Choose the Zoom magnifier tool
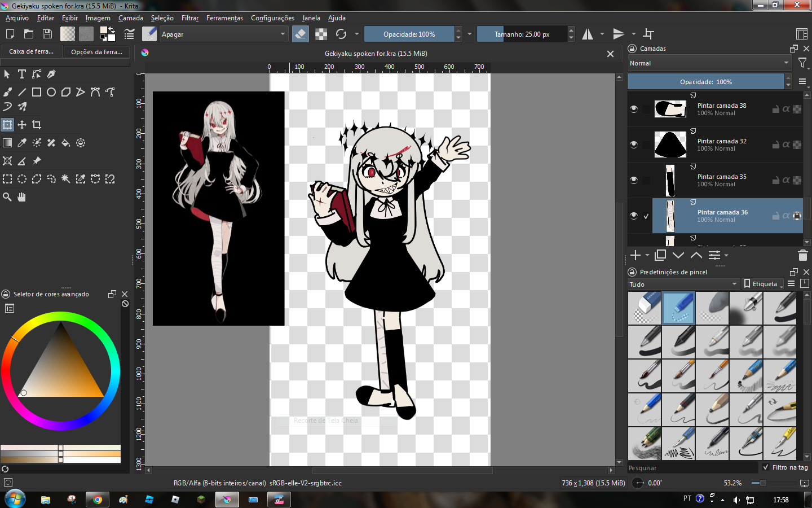 click(x=7, y=197)
